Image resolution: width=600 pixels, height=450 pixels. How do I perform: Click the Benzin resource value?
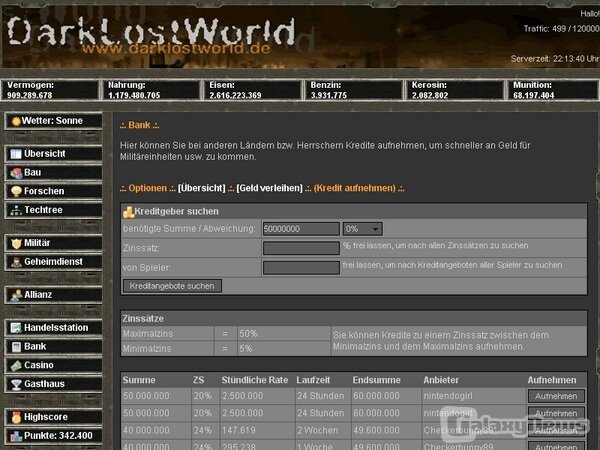tap(328, 95)
